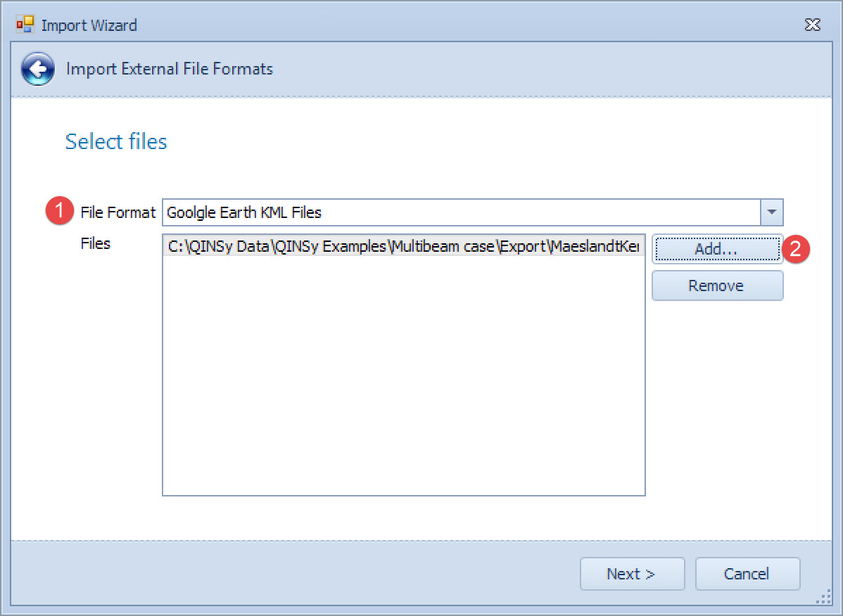Click the empty area of the Files list
Image resolution: width=843 pixels, height=616 pixels.
[403, 380]
